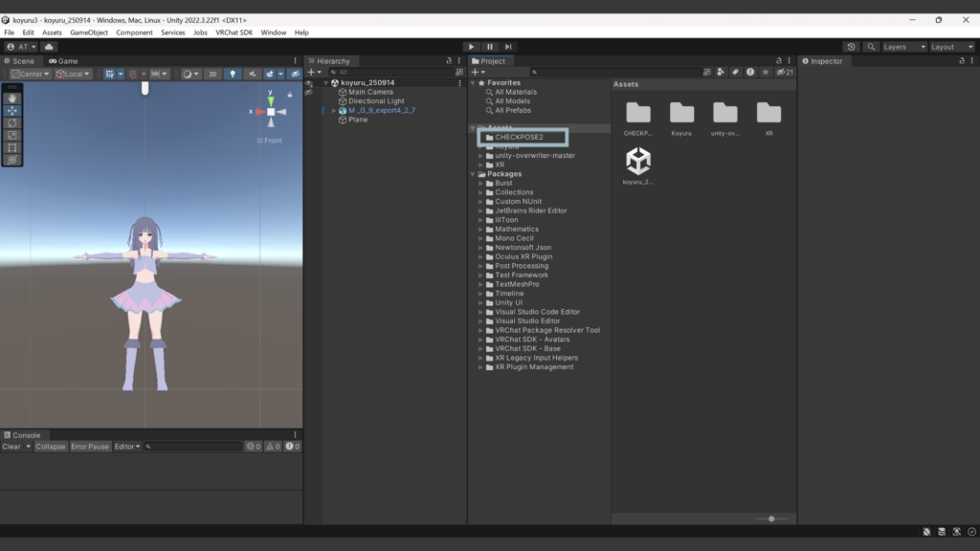
Task: Open the VRChat SDK menu
Action: 234,33
